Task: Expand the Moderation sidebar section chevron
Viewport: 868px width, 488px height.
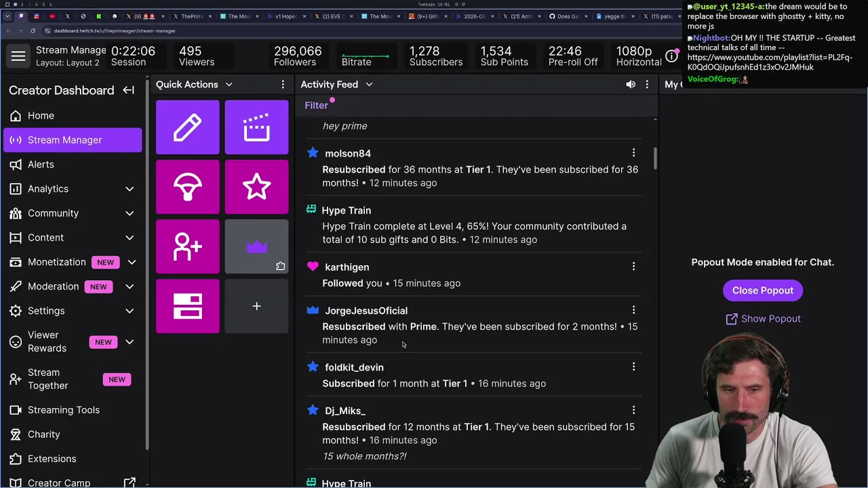Action: coord(130,287)
